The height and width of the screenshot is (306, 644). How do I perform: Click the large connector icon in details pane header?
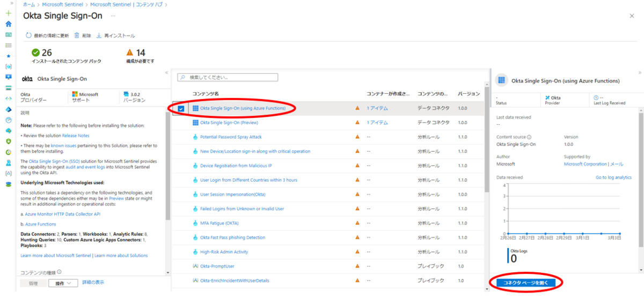[x=502, y=81]
